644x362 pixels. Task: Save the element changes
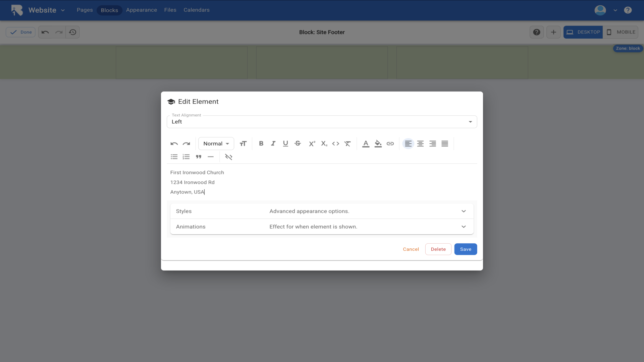466,249
